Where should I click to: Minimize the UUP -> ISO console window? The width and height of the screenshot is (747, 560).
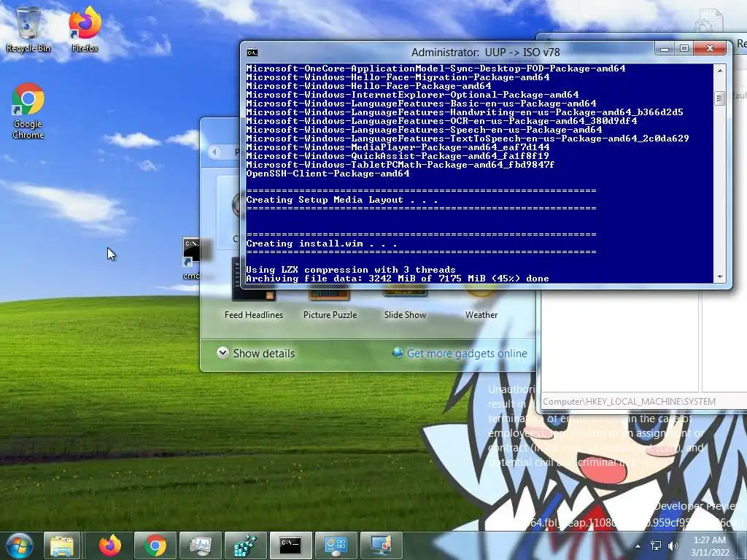665,48
